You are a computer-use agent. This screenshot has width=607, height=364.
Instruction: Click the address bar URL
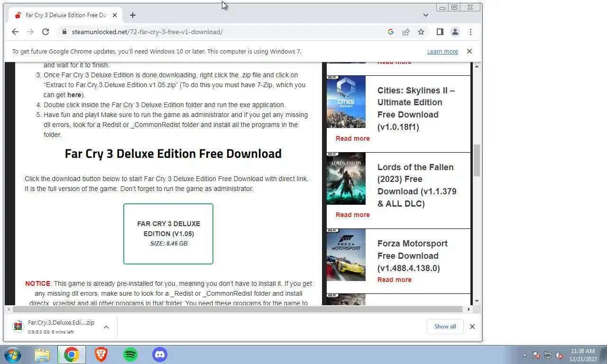[x=147, y=32]
